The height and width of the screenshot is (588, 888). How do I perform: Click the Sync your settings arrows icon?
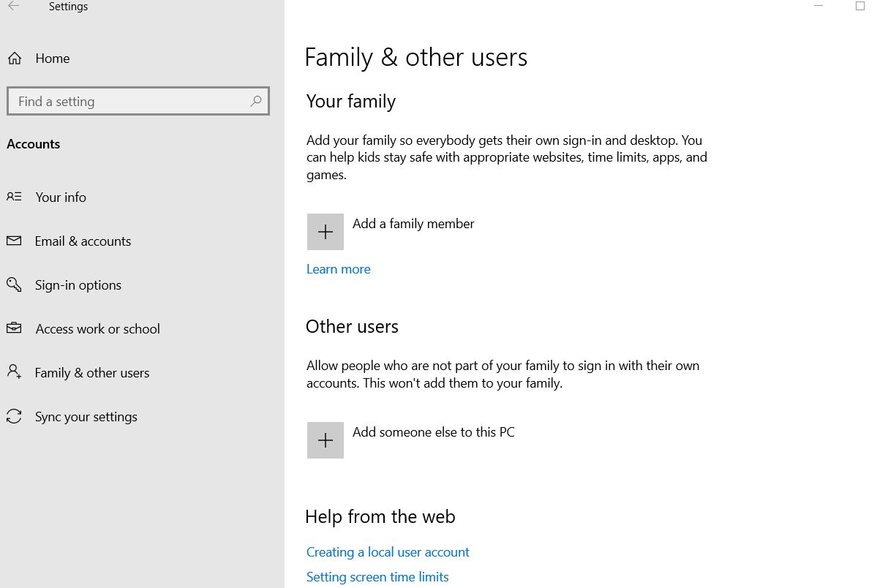[x=14, y=416]
